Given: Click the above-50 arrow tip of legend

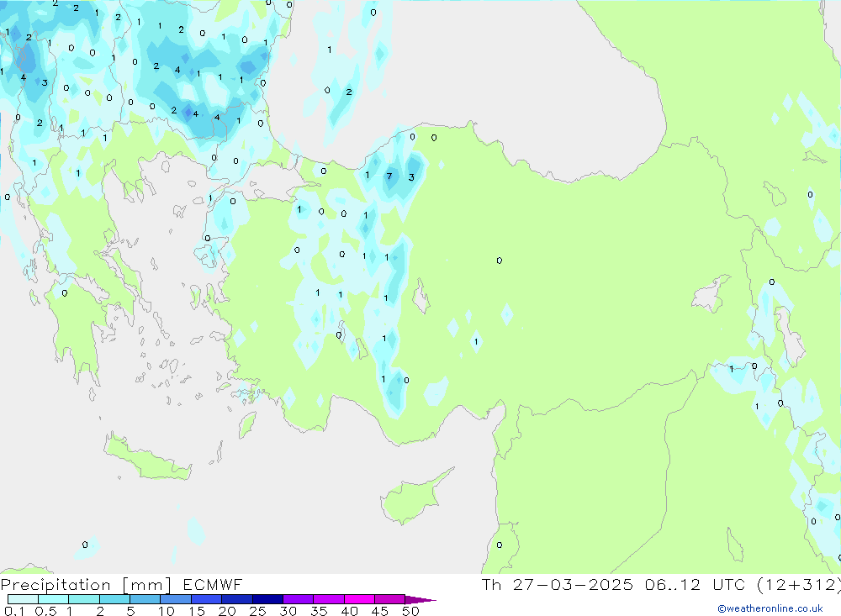Looking at the screenshot, I should click(x=420, y=600).
